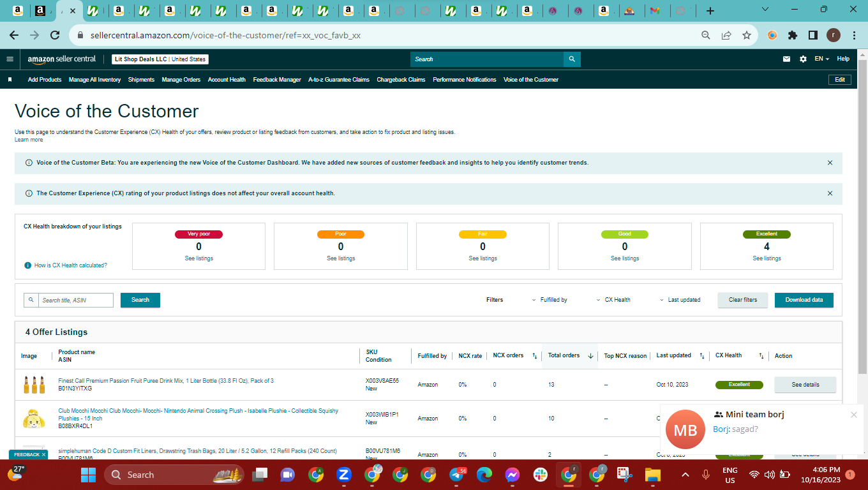See details for the Finest Call Passion Fruit listing
Viewport: 868px width, 490px height.
[805, 385]
